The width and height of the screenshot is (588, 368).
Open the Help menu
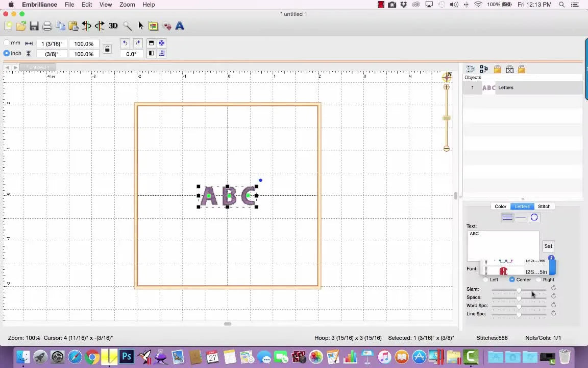[x=149, y=5]
